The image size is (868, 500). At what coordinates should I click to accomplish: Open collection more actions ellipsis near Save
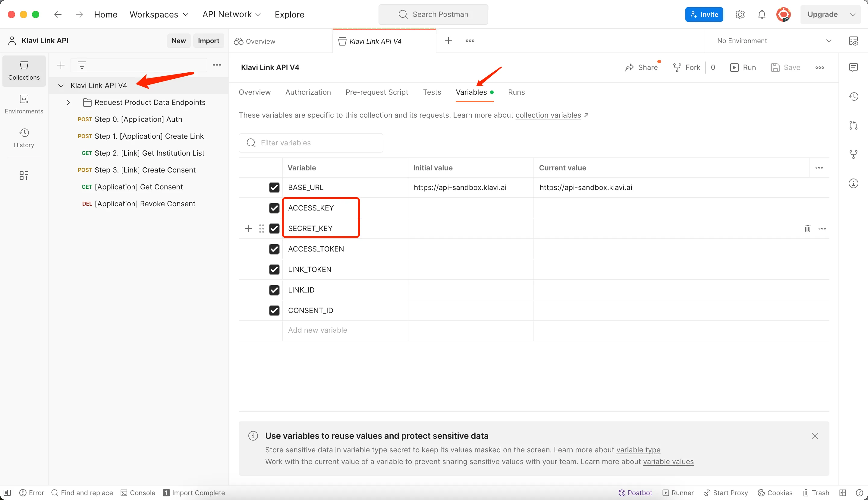(x=819, y=67)
